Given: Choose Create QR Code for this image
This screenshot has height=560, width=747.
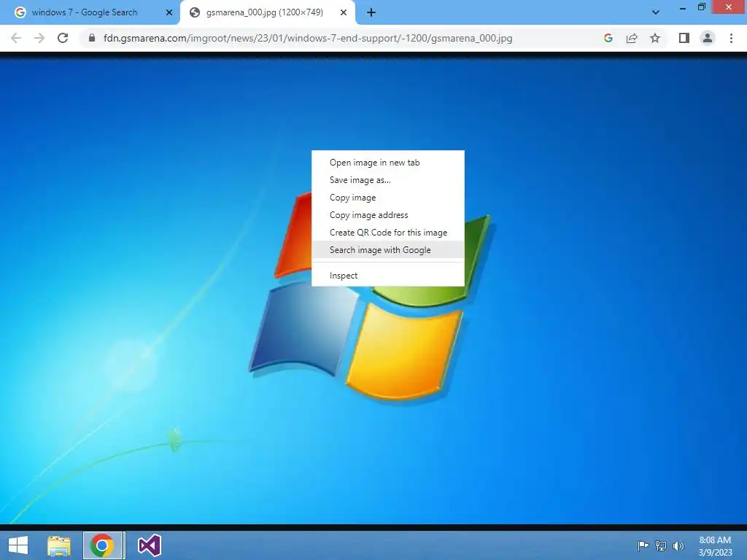Looking at the screenshot, I should point(388,233).
